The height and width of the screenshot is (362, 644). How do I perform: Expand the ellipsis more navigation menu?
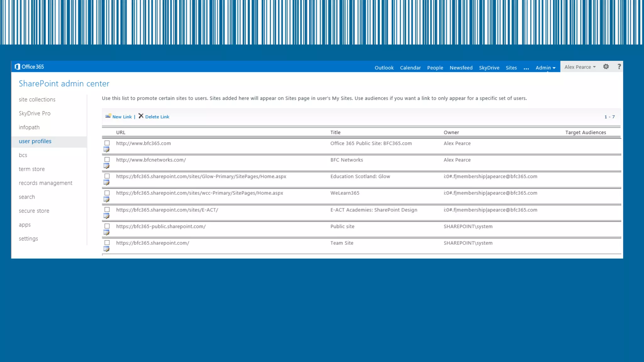pyautogui.click(x=526, y=68)
